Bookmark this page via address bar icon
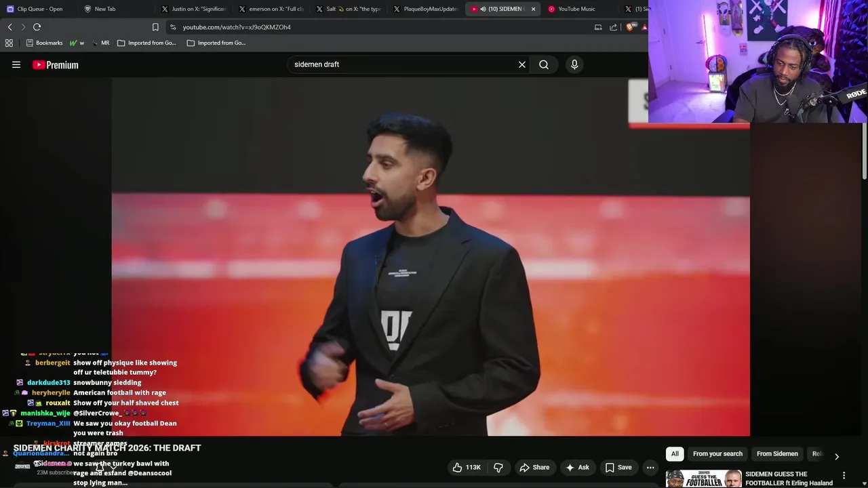868x488 pixels. (155, 27)
